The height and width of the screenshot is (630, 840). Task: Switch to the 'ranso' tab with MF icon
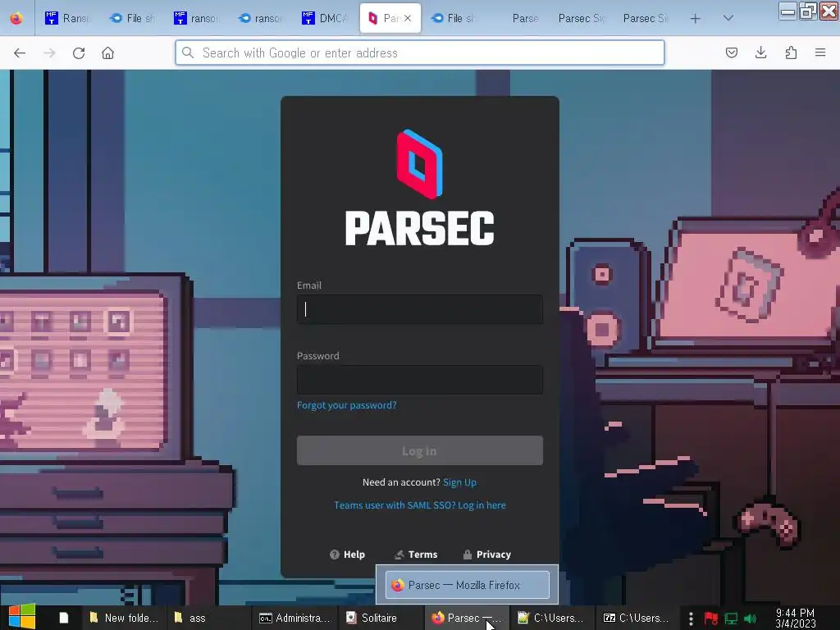[196, 18]
